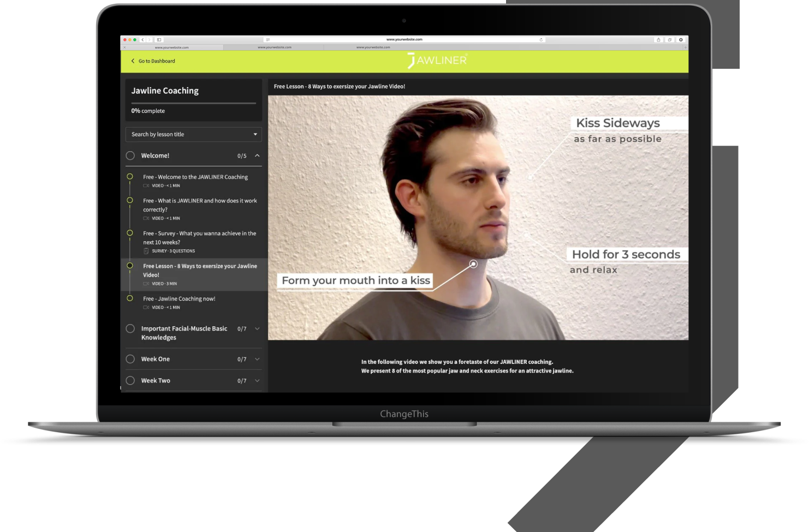Play the jawline exercise video
This screenshot has height=532, width=809.
point(478,218)
